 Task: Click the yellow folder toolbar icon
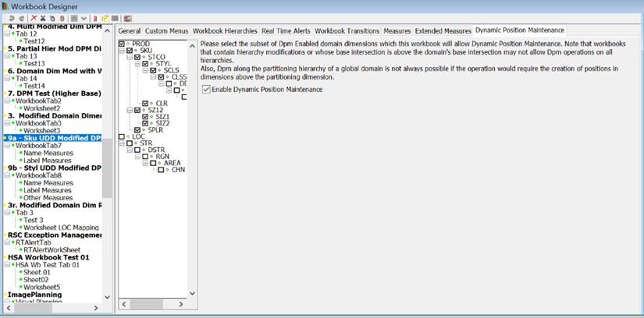pos(105,19)
